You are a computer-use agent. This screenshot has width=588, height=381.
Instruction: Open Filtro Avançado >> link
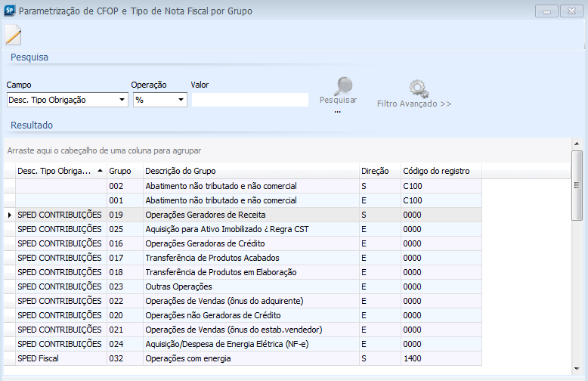pyautogui.click(x=414, y=104)
